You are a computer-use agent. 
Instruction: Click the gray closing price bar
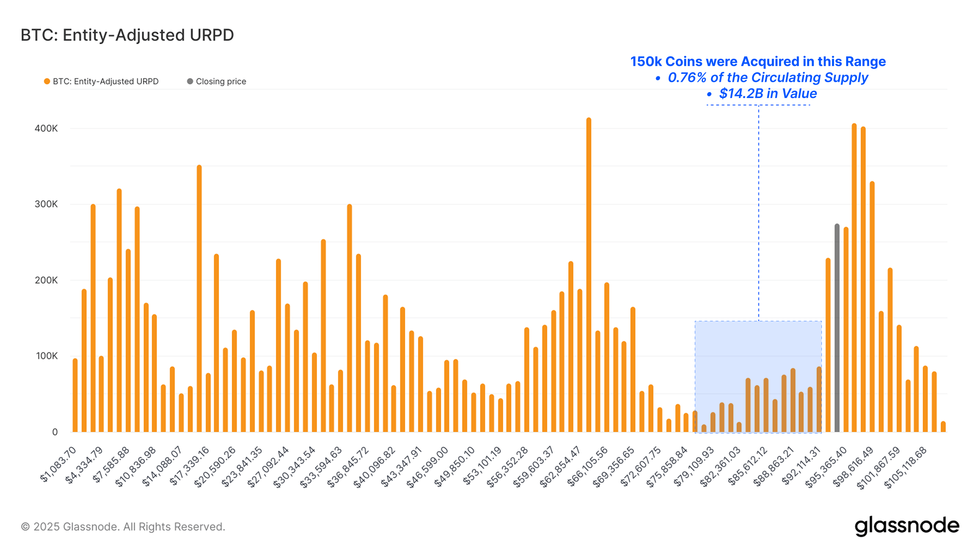(x=837, y=328)
